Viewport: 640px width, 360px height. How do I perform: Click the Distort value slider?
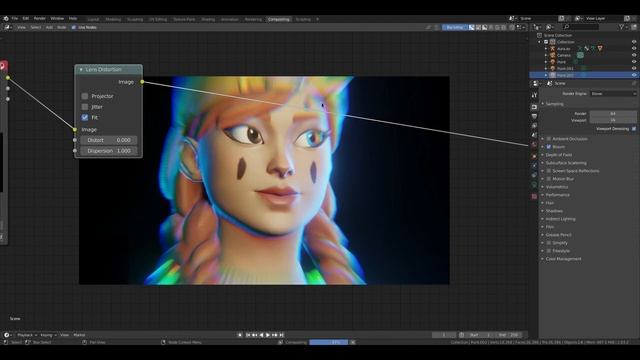109,140
